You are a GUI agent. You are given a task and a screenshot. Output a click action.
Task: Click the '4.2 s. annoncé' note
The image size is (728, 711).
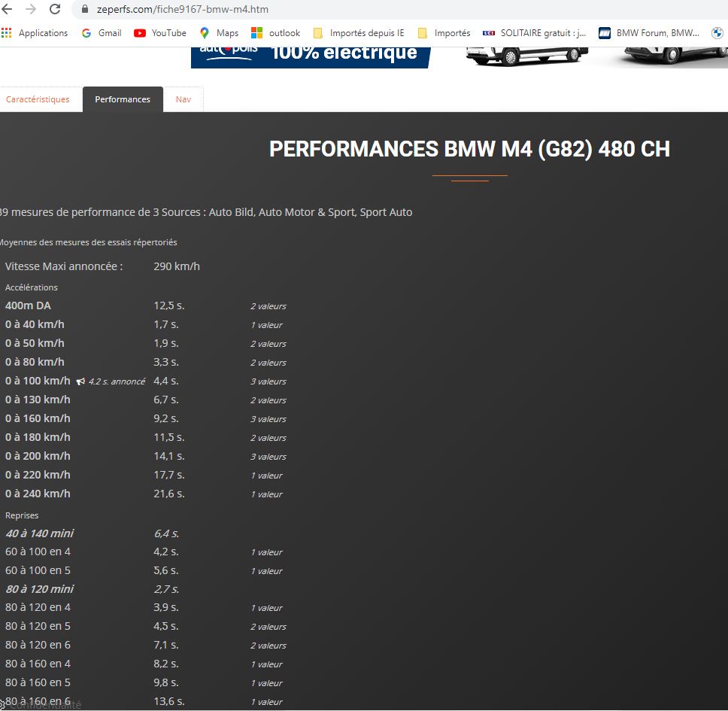pyautogui.click(x=117, y=381)
